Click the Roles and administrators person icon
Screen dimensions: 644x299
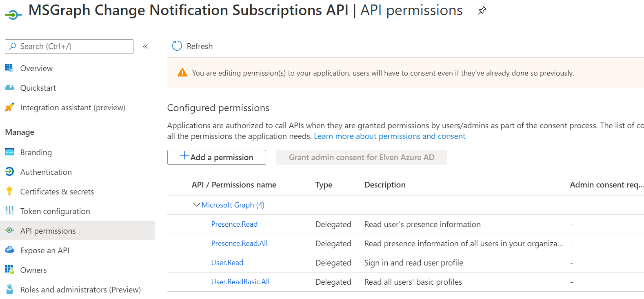(x=9, y=289)
